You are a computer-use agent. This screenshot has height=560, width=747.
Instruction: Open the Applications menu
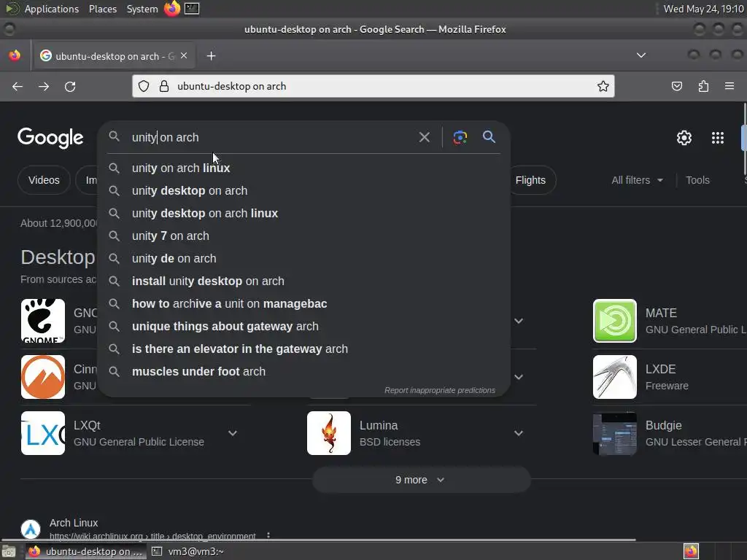[52, 9]
